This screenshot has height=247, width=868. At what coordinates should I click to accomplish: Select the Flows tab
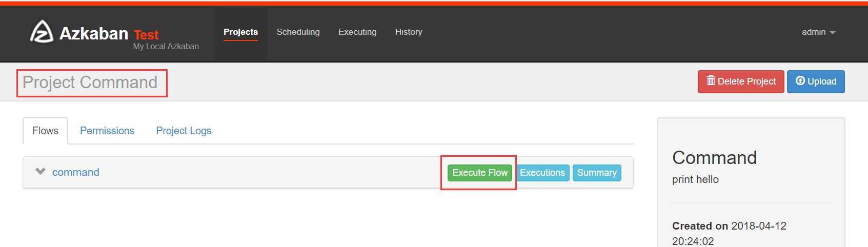click(x=45, y=131)
